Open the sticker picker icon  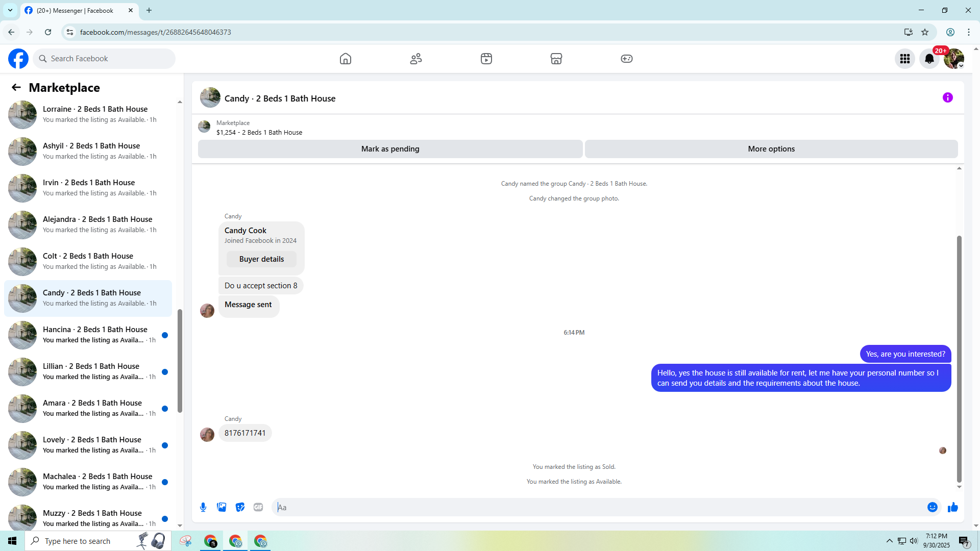pyautogui.click(x=240, y=507)
